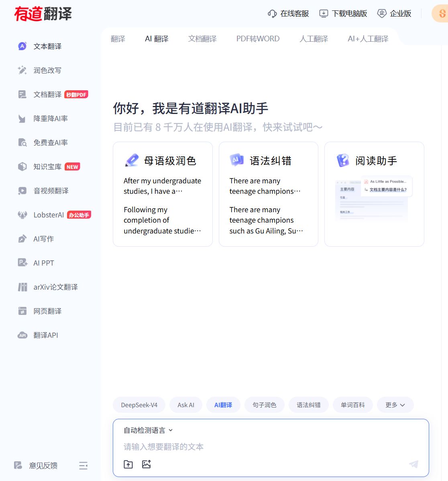Click the 意见反馈 feedback icon
The width and height of the screenshot is (448, 481).
tap(18, 465)
